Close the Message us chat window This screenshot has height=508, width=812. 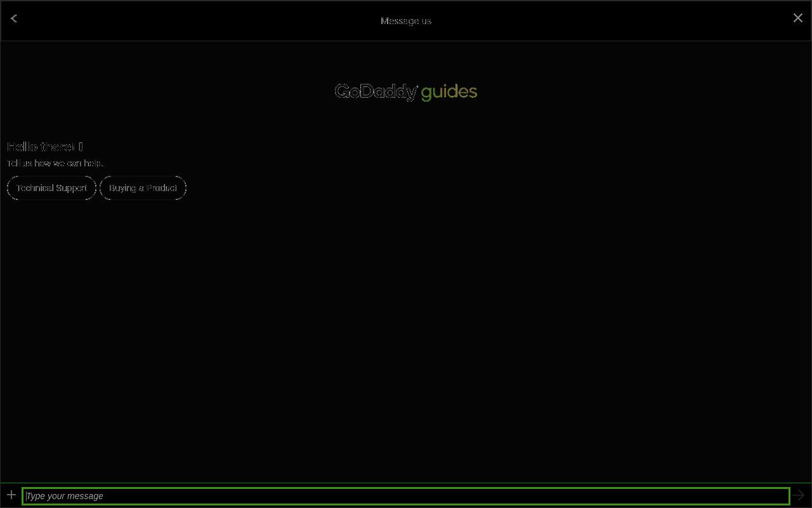click(x=798, y=18)
